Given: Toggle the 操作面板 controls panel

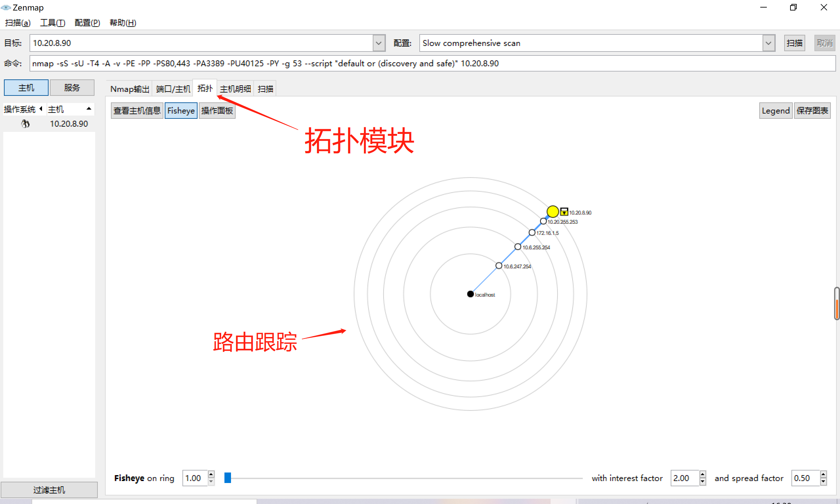Looking at the screenshot, I should coord(217,111).
